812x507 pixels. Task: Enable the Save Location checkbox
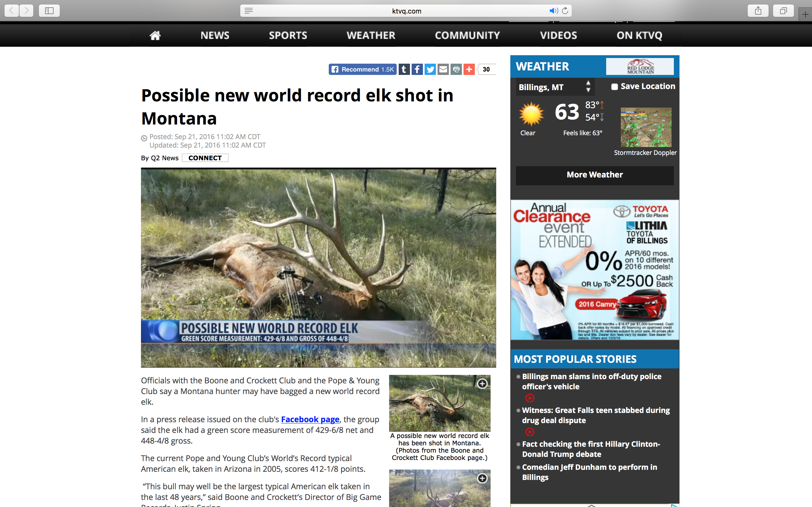[614, 87]
